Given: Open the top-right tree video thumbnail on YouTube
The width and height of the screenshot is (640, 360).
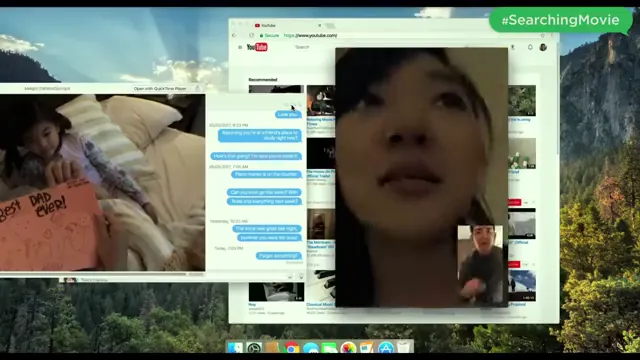Looking at the screenshot, I should [x=522, y=100].
